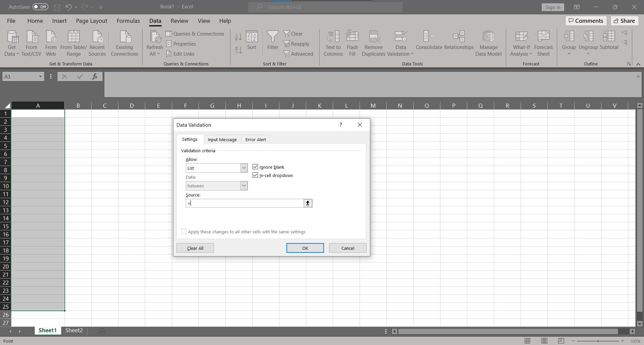This screenshot has height=345, width=644.
Task: Switch to the Formulas ribbon tab
Action: [x=128, y=21]
